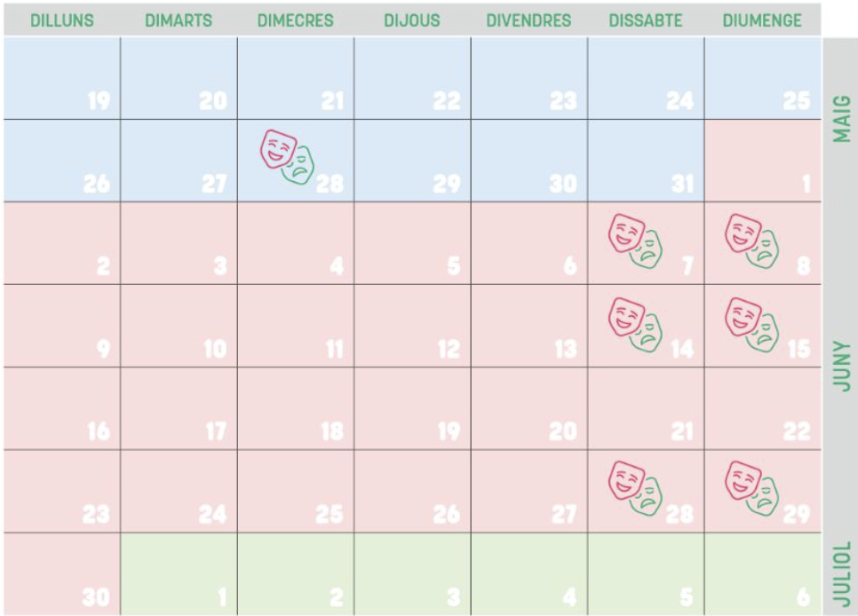Screen dimensions: 858x616
Task: Open the theater event on June 28
Action: (x=636, y=488)
